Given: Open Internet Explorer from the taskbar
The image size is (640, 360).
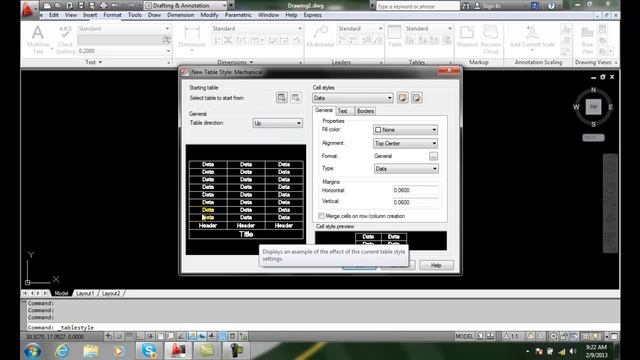Looking at the screenshot, I should coord(62,351).
